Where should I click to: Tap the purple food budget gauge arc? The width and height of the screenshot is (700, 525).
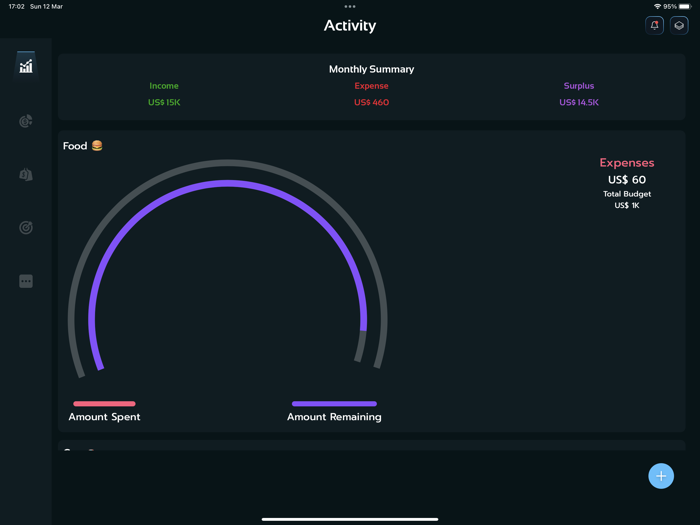pyautogui.click(x=228, y=183)
